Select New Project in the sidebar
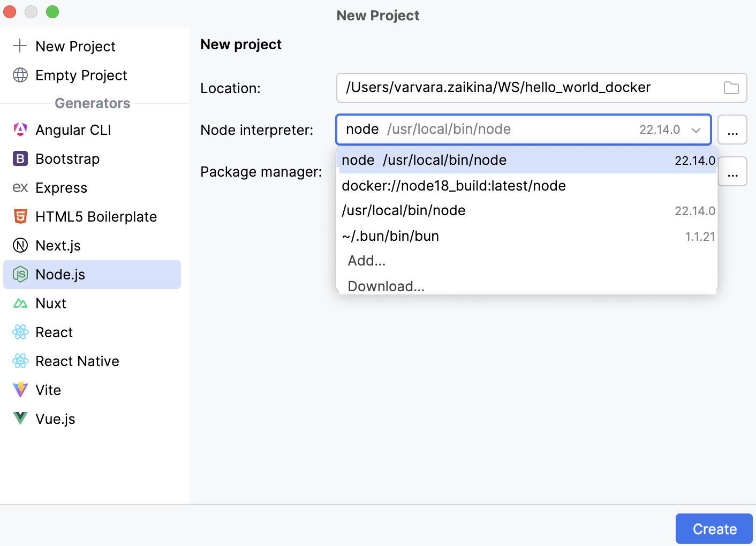The height and width of the screenshot is (546, 756). [x=75, y=47]
